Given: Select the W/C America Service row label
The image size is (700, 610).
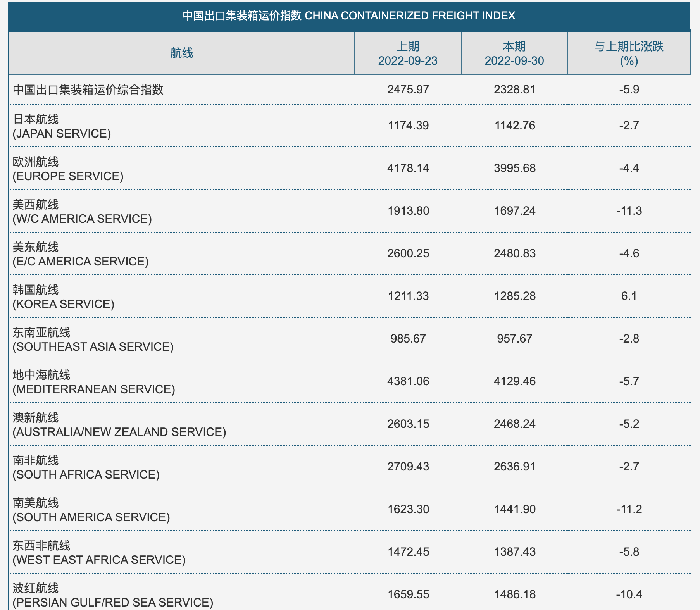Looking at the screenshot, I should (x=82, y=212).
